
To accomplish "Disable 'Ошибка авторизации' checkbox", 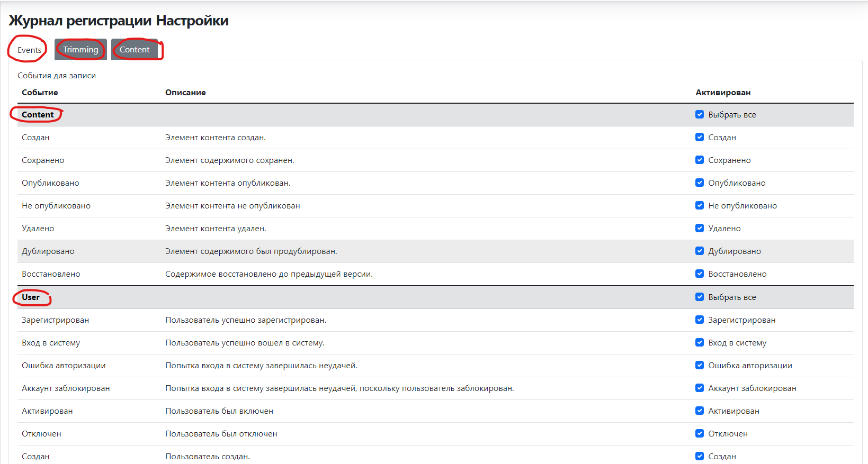I will pyautogui.click(x=700, y=366).
